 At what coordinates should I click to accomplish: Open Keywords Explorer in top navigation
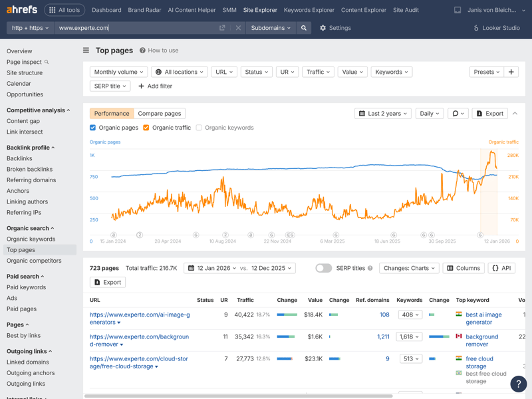coord(309,10)
